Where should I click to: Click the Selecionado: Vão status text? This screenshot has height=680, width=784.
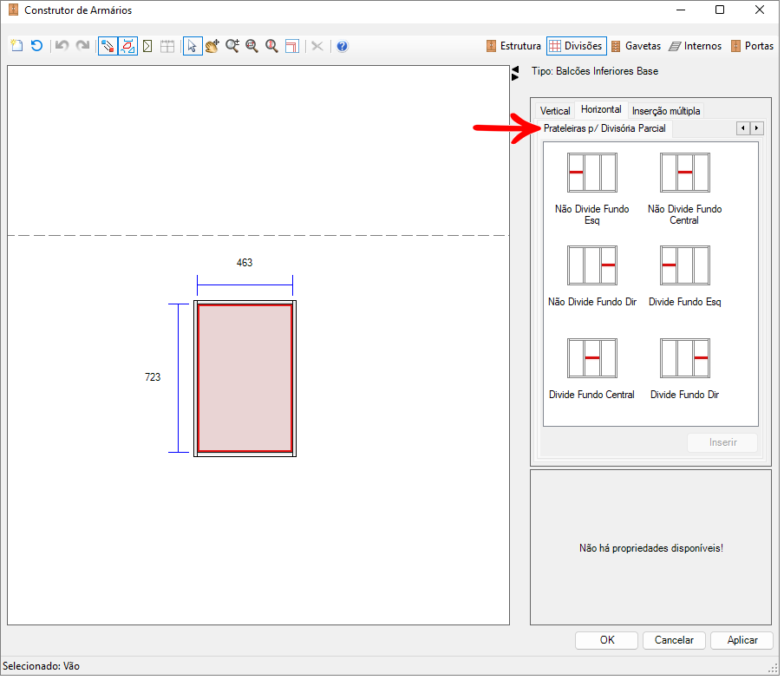[41, 667]
